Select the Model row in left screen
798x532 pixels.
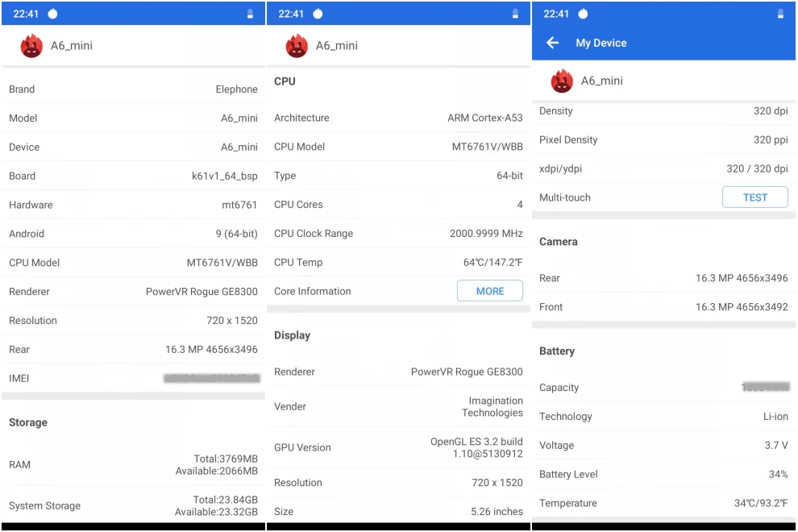pos(133,118)
